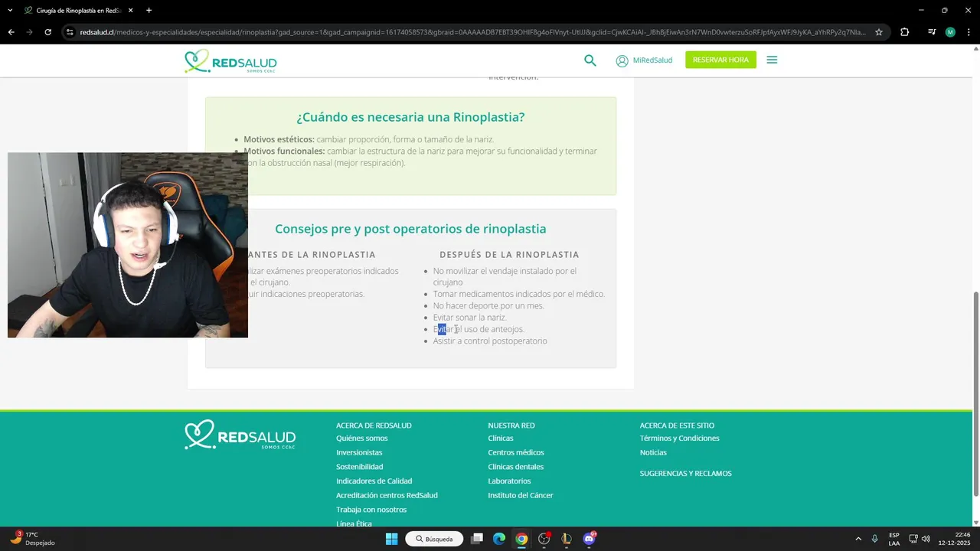This screenshot has width=980, height=551.
Task: Click the address bar URL field
Action: (x=472, y=32)
